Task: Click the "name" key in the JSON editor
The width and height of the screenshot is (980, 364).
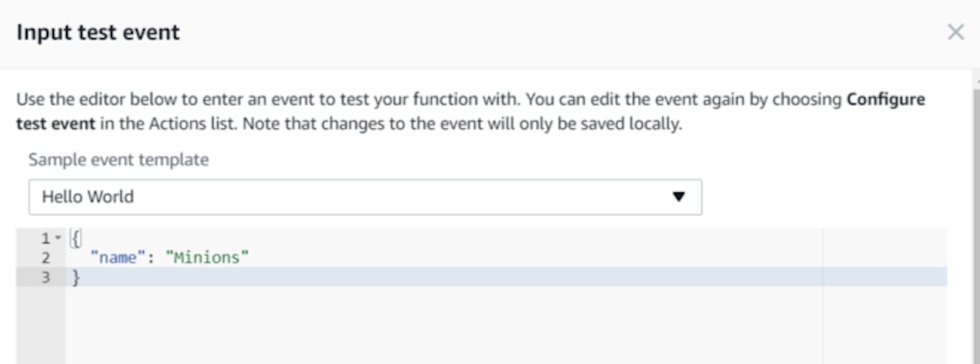Action: (x=118, y=257)
